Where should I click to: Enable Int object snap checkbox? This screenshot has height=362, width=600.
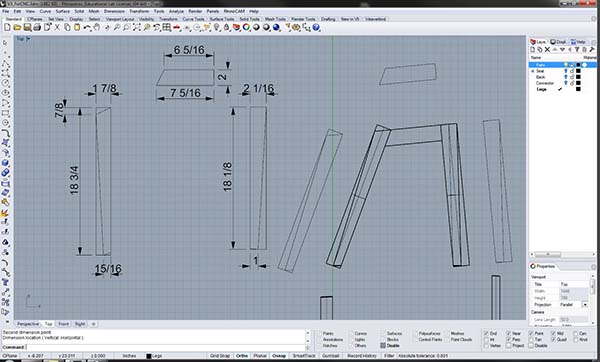click(486, 339)
